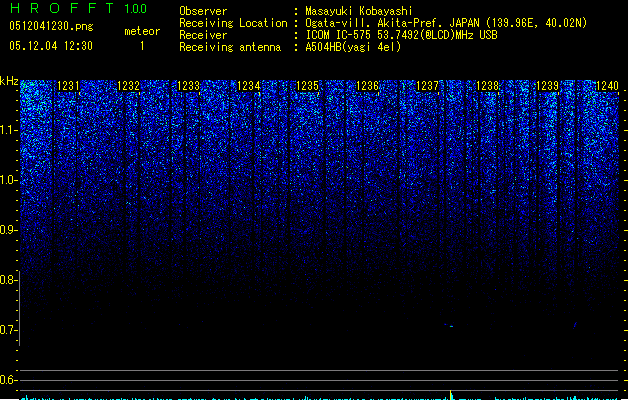Click the observer name Masayuki Kobayashi

[x=359, y=11]
